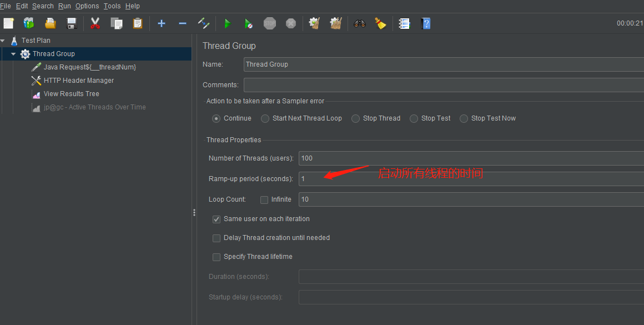Click Start no pauses icon
The width and height of the screenshot is (644, 325).
point(249,23)
